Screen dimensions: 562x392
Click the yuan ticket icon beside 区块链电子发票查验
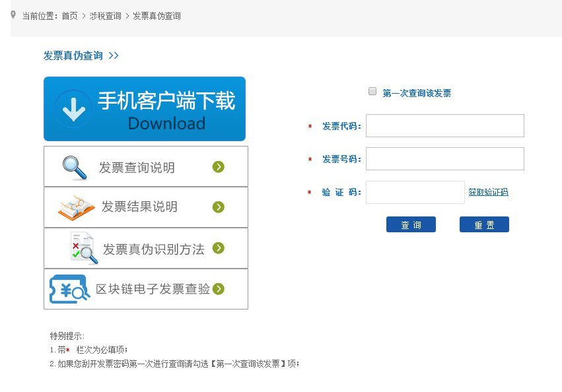pos(69,289)
